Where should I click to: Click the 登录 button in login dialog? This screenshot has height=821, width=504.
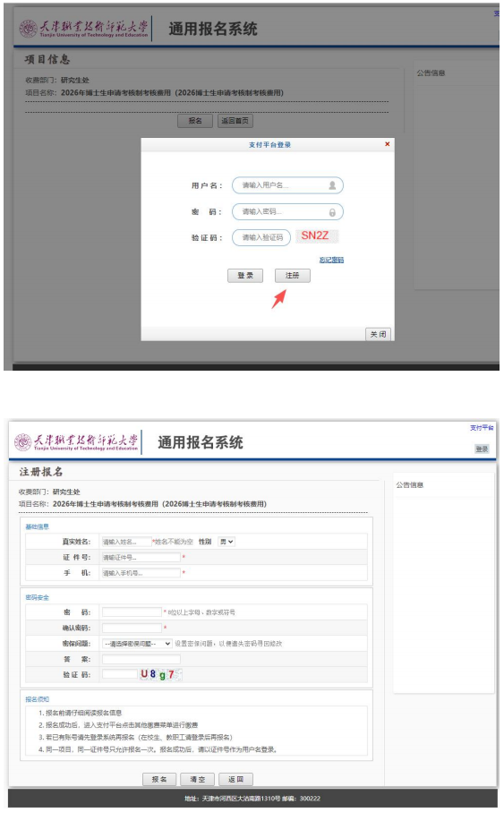coord(245,276)
